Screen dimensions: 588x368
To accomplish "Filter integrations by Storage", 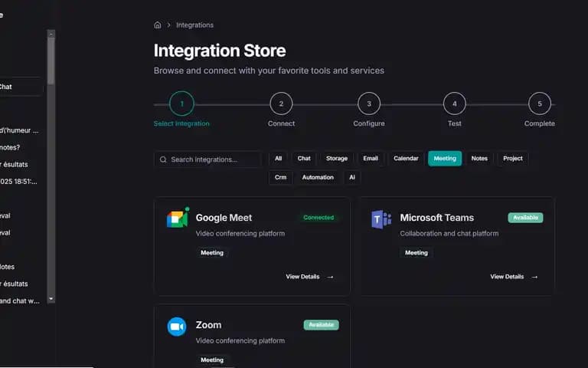I will pyautogui.click(x=337, y=159).
